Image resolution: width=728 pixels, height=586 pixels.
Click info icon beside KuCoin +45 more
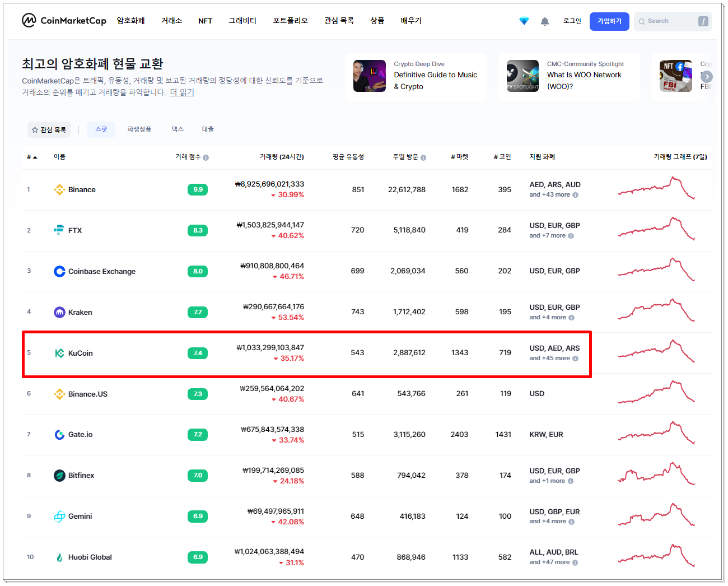pos(575,359)
